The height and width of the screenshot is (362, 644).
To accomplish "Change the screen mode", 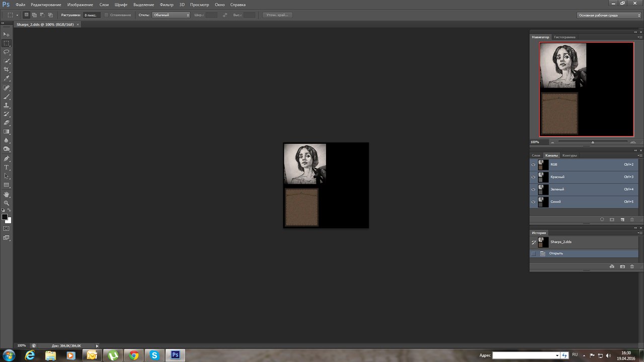I will click(x=7, y=238).
